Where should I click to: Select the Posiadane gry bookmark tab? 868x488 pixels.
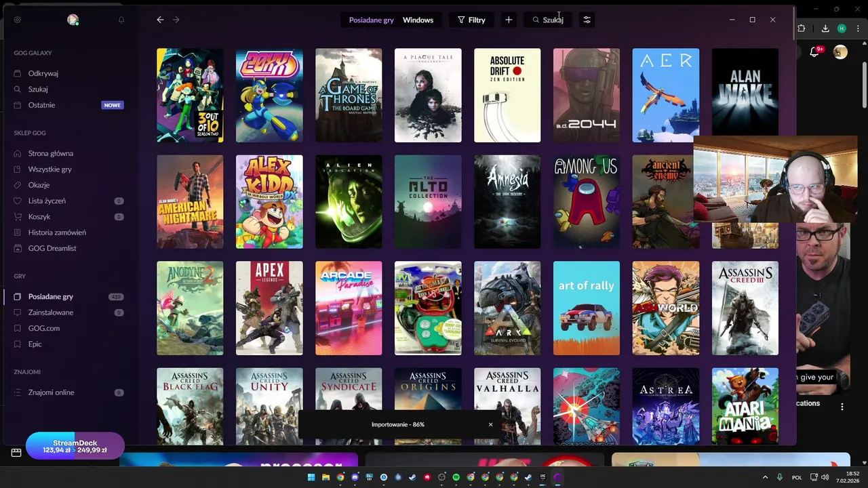click(x=371, y=20)
